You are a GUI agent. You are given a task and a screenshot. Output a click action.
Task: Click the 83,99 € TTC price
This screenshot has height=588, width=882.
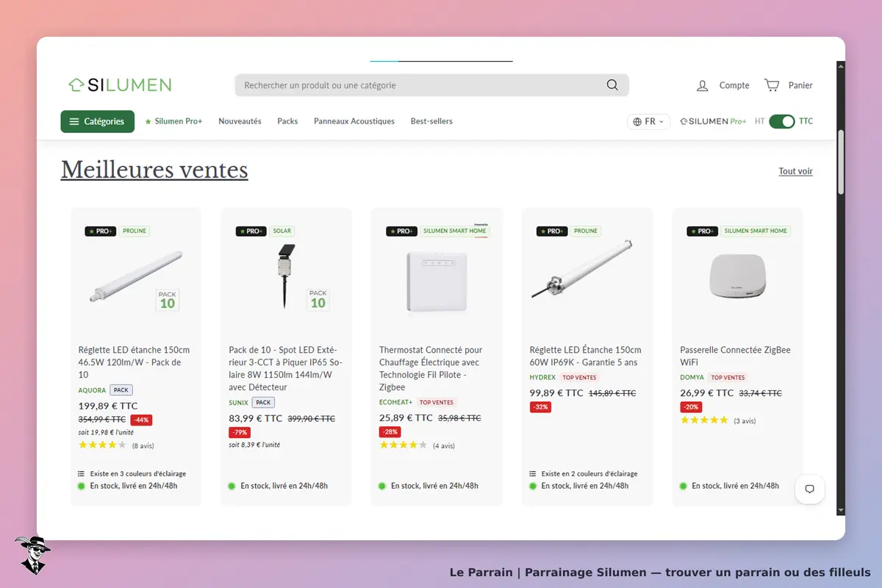click(256, 418)
